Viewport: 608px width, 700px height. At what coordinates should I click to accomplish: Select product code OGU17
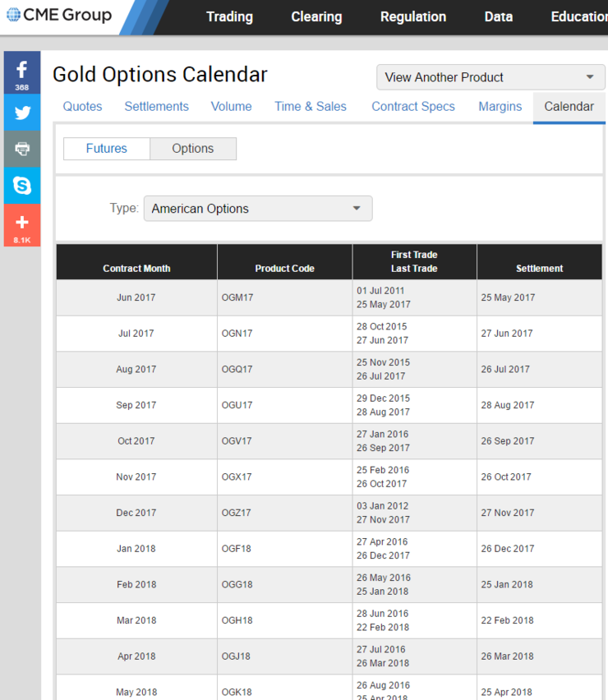tap(237, 405)
